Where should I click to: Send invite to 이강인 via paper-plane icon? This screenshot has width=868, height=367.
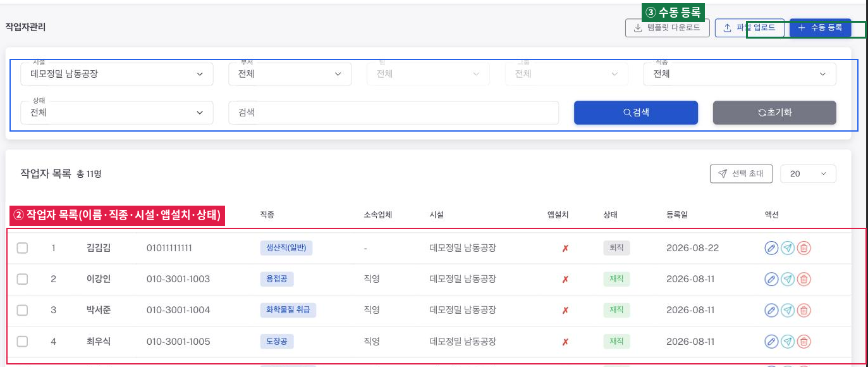tap(787, 279)
